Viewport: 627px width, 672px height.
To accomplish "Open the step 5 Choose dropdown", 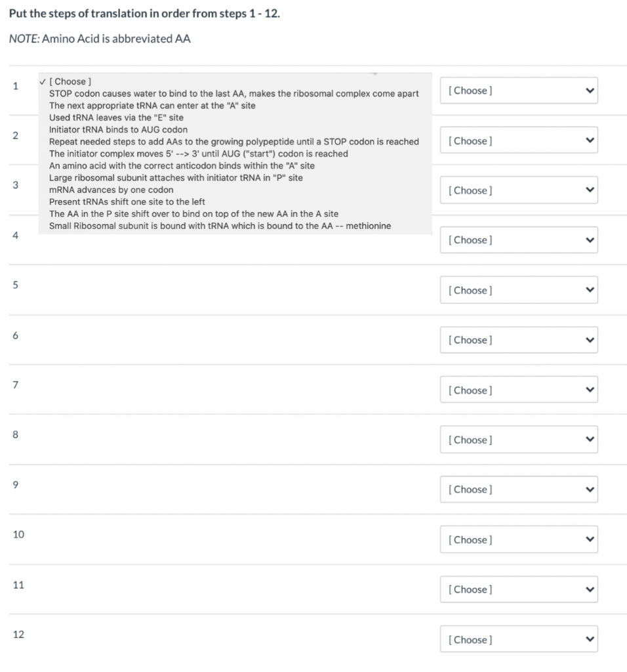I will (x=519, y=289).
